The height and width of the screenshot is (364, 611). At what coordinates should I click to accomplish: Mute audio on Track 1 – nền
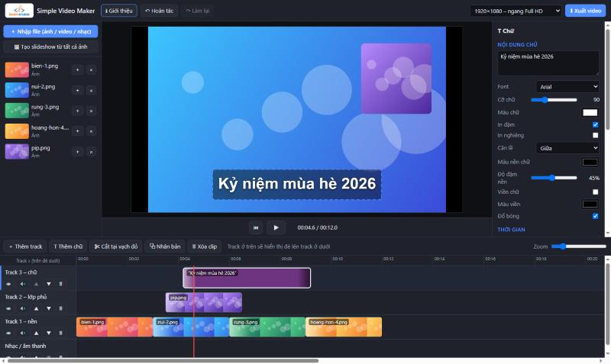[22, 333]
